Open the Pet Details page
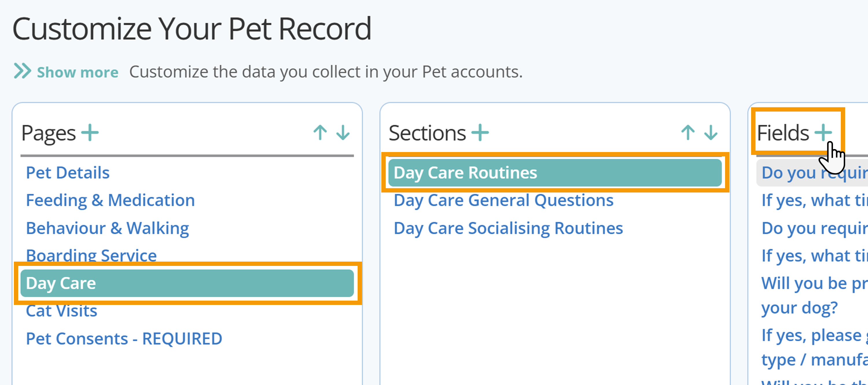 coord(68,173)
